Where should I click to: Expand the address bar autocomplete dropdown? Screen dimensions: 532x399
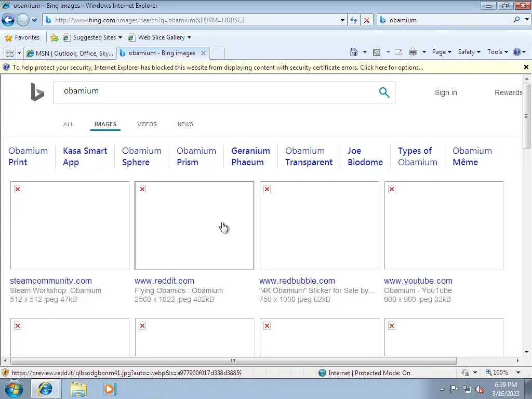[342, 20]
